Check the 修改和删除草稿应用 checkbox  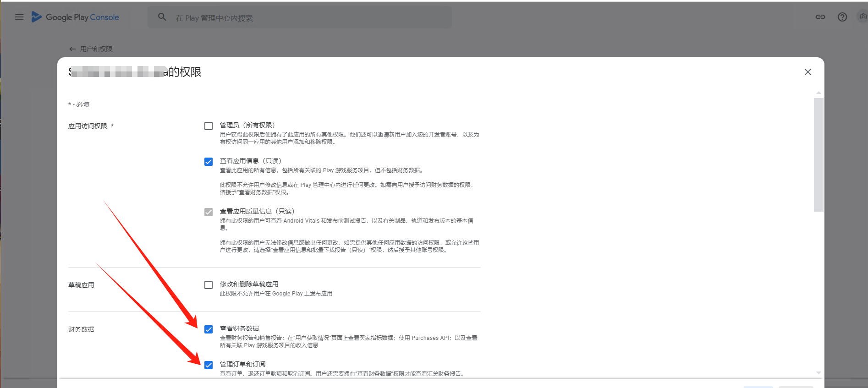[209, 285]
